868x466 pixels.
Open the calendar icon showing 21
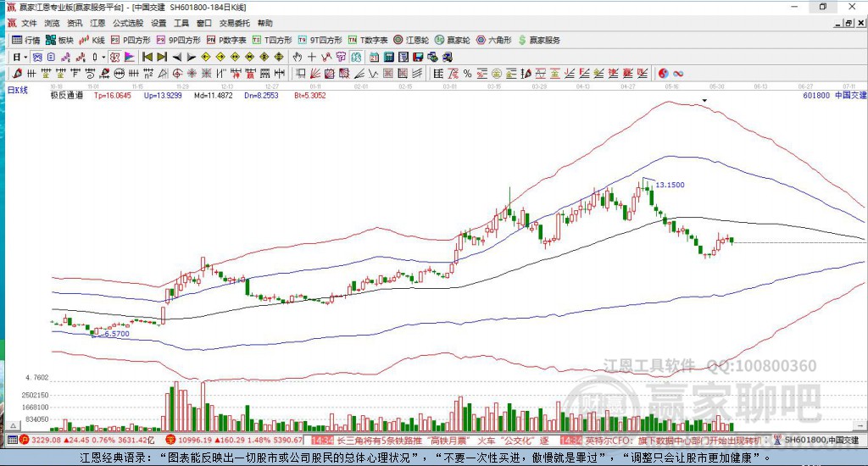pos(374,57)
